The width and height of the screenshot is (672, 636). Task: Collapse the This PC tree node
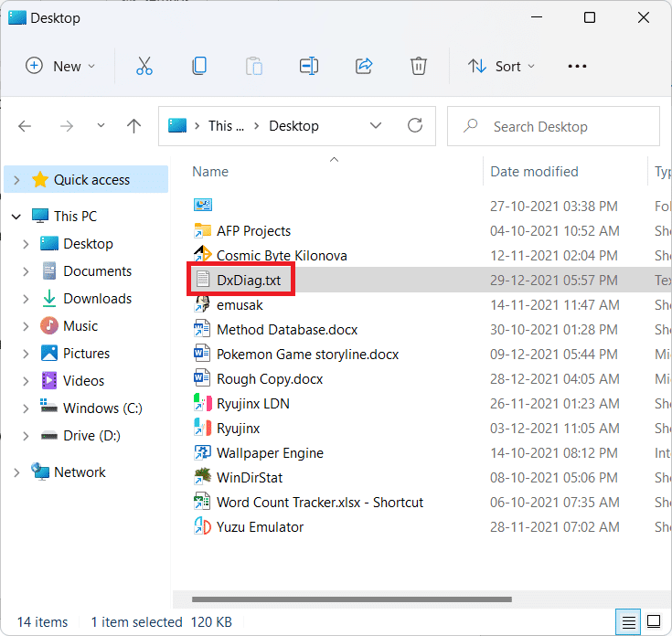[x=16, y=217]
